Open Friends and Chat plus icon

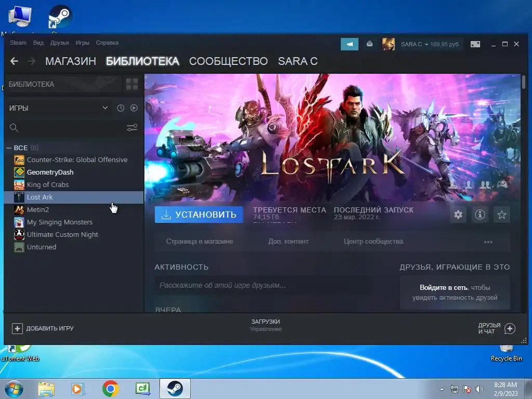click(510, 328)
